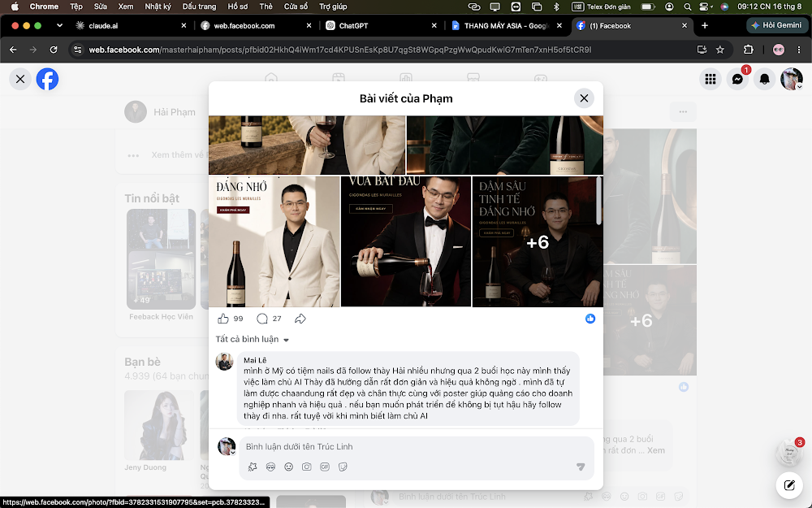This screenshot has width=812, height=508.
Task: Open the Cửa sổ menu
Action: (x=296, y=7)
